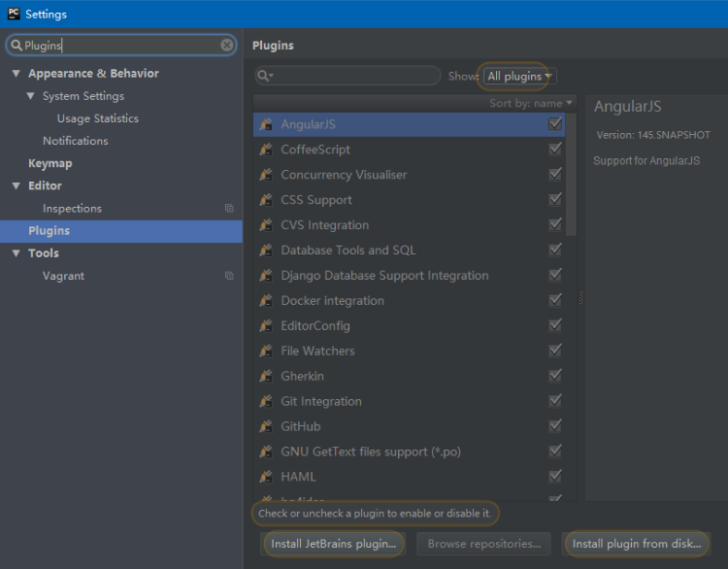Select the GitHub plugin row
Screen dimensions: 728x569
click(x=409, y=426)
